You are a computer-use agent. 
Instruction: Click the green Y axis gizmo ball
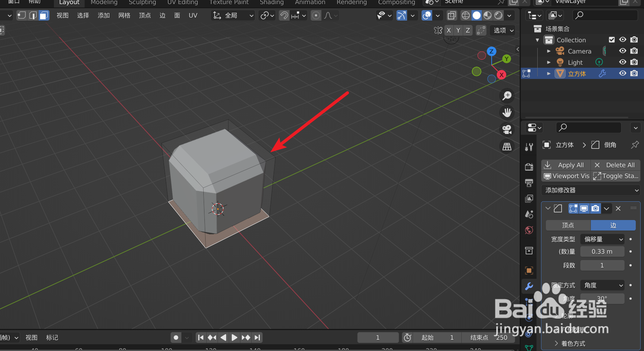tap(507, 59)
